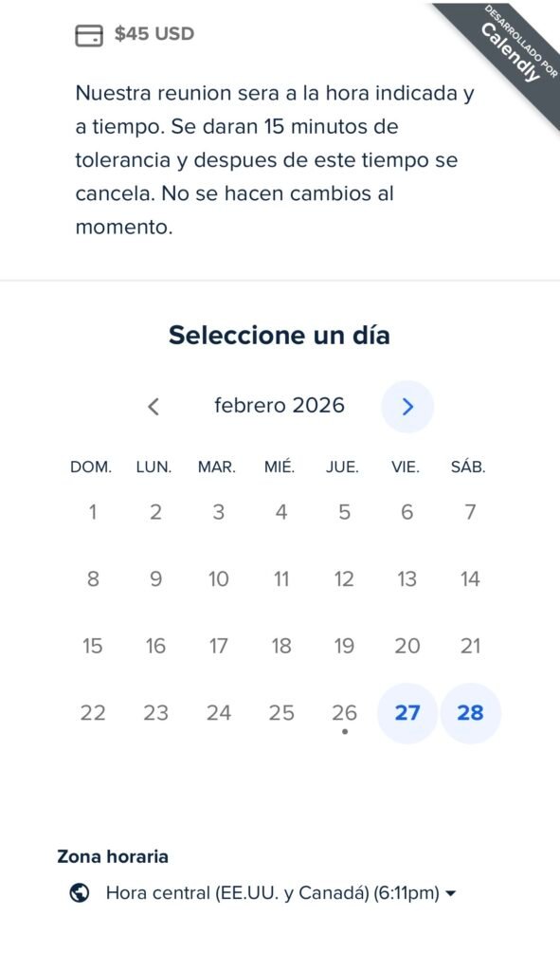Expand the Hora central dropdown caret
The image size is (560, 971).
[452, 891]
